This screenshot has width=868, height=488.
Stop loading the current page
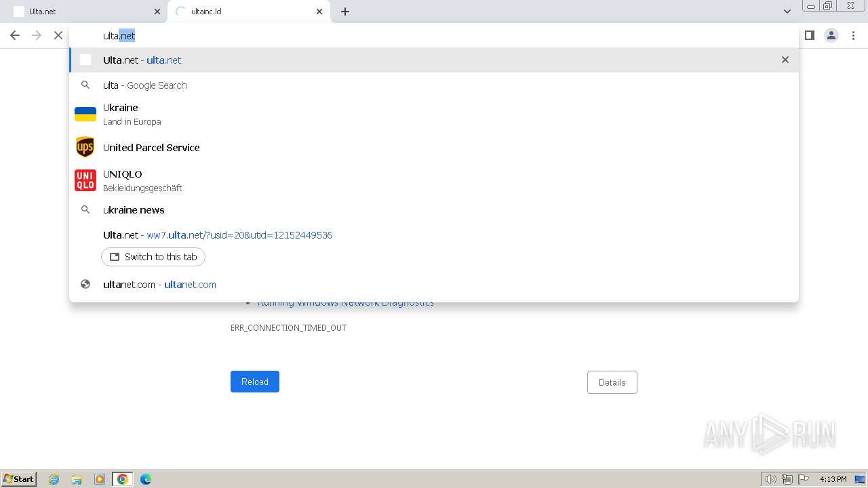(58, 35)
